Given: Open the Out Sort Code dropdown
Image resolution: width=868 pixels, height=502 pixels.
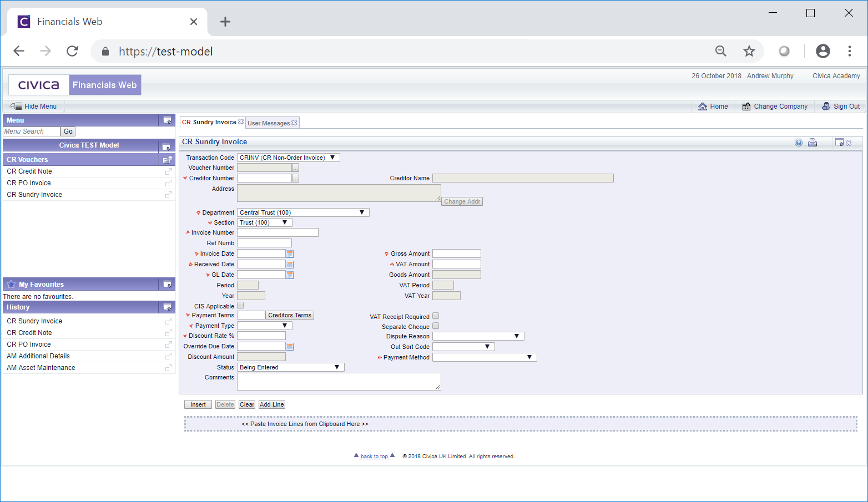Looking at the screenshot, I should [x=463, y=347].
